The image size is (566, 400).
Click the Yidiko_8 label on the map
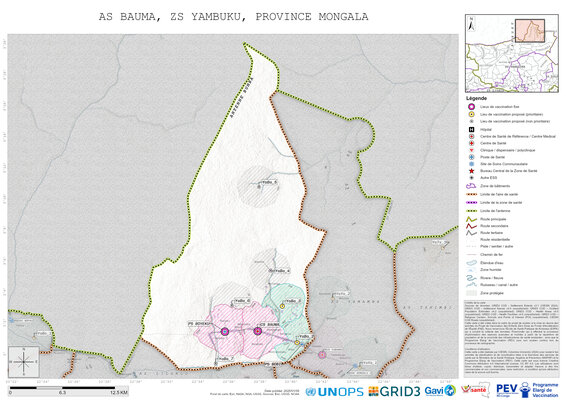point(269,182)
